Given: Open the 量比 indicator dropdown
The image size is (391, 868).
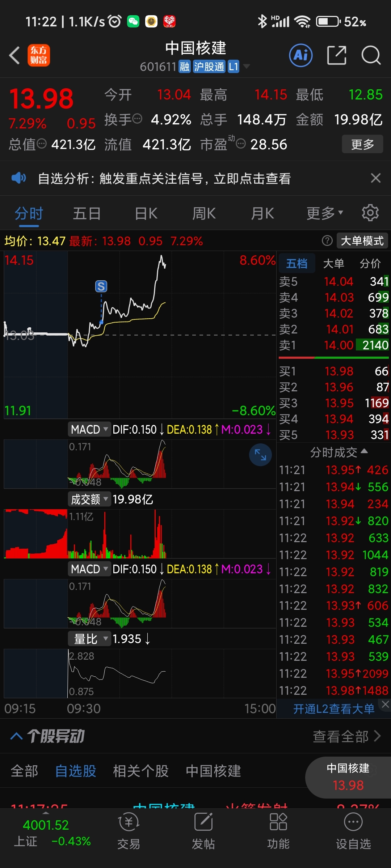Looking at the screenshot, I should pyautogui.click(x=89, y=639).
